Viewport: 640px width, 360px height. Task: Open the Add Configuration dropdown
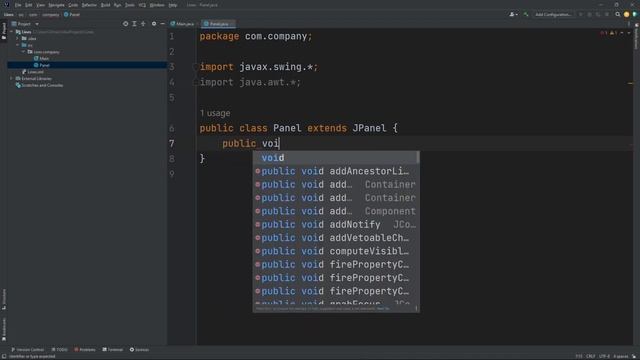[x=553, y=15]
